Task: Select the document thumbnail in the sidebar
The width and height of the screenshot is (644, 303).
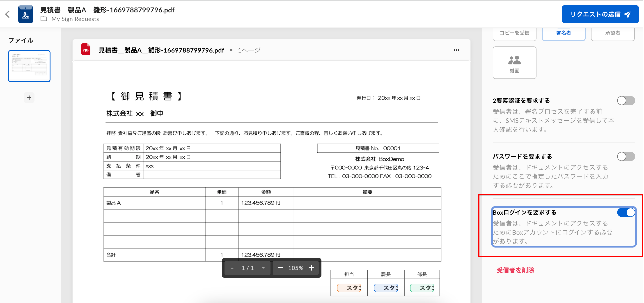Action: [29, 66]
